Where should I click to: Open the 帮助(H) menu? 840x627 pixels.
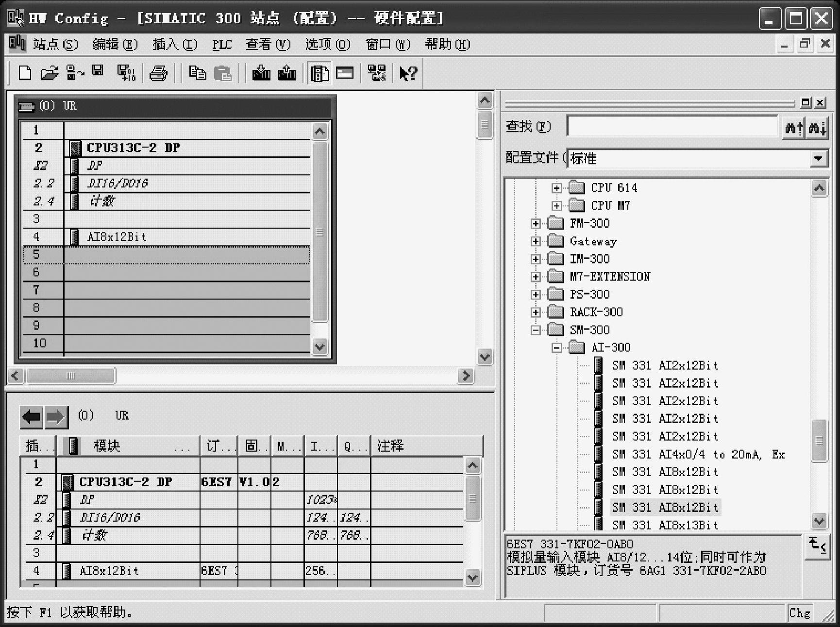pyautogui.click(x=448, y=44)
